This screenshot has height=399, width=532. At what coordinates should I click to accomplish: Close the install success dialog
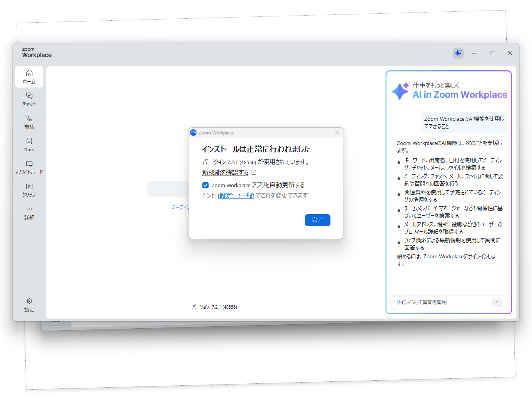click(337, 133)
